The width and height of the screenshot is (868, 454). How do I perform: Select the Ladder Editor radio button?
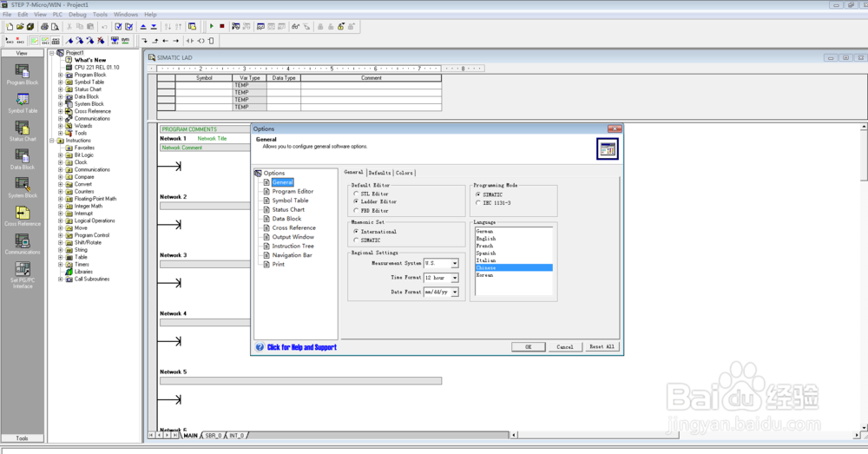pos(356,201)
